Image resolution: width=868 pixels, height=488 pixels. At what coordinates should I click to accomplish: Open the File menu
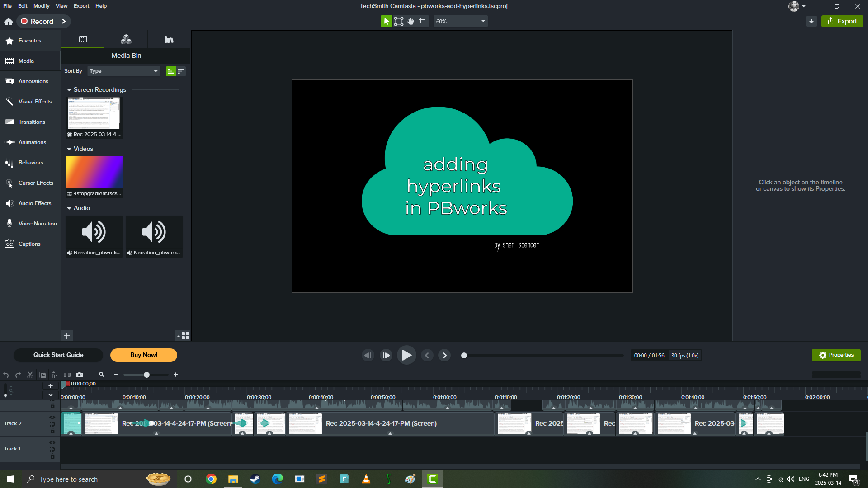point(8,6)
